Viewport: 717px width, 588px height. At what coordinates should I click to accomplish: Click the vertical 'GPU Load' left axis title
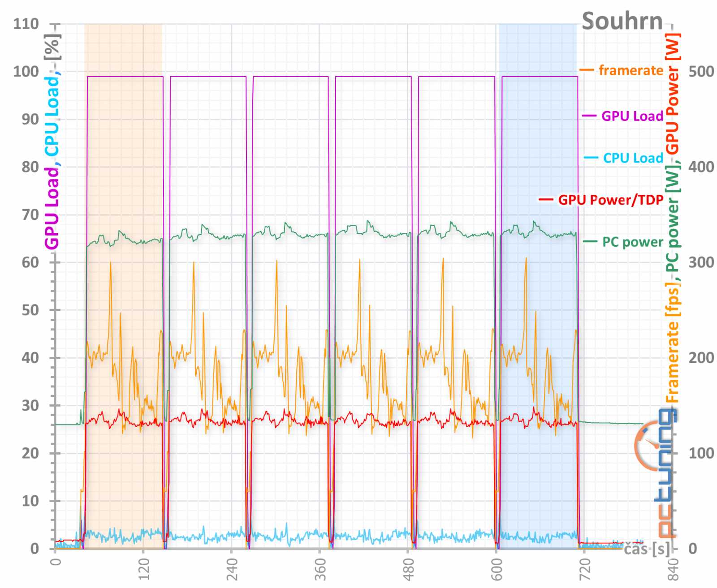(52, 208)
